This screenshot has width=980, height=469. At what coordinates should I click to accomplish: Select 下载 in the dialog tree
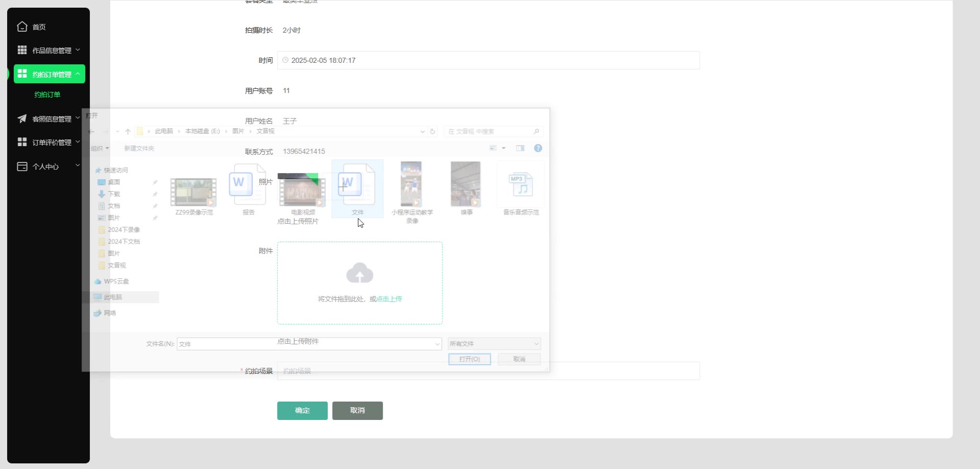(x=114, y=194)
